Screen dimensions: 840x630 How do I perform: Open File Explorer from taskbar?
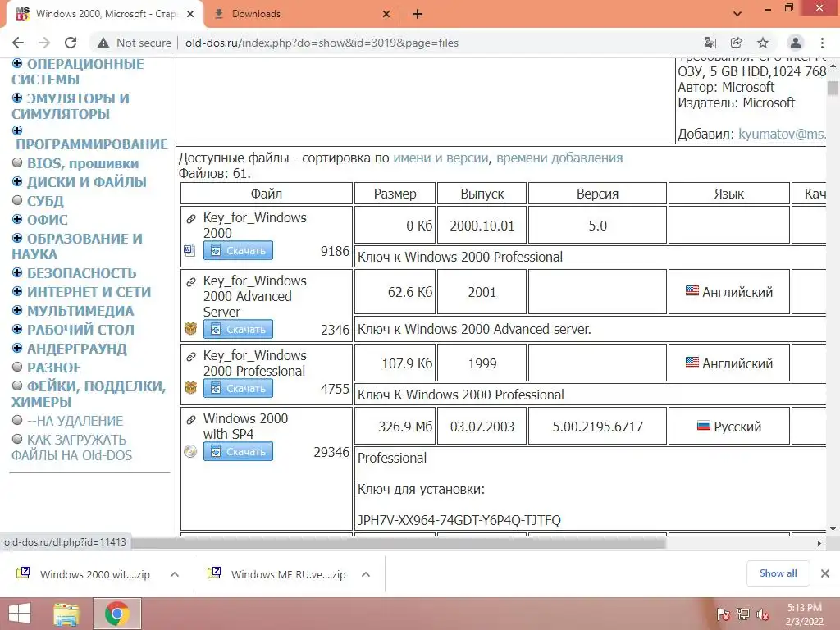pyautogui.click(x=66, y=614)
